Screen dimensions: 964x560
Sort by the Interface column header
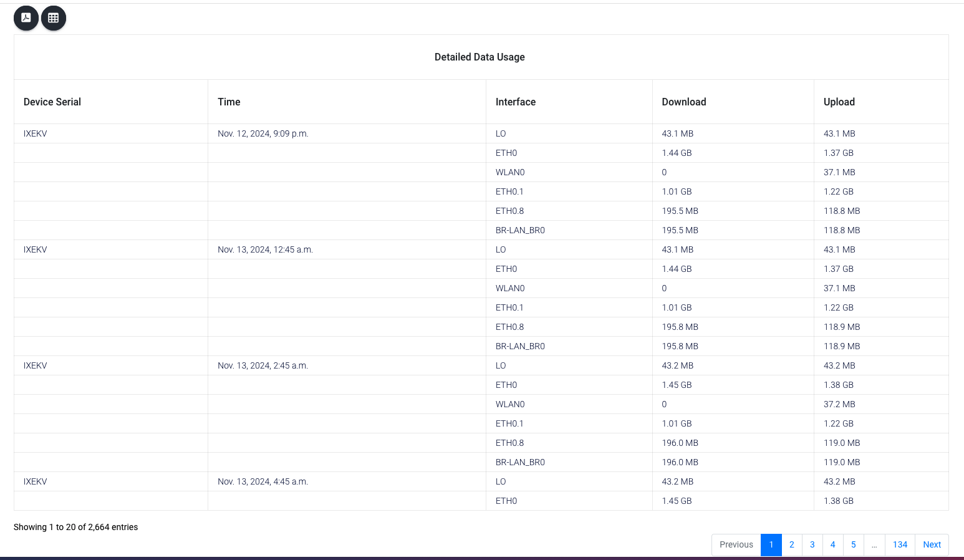(516, 102)
